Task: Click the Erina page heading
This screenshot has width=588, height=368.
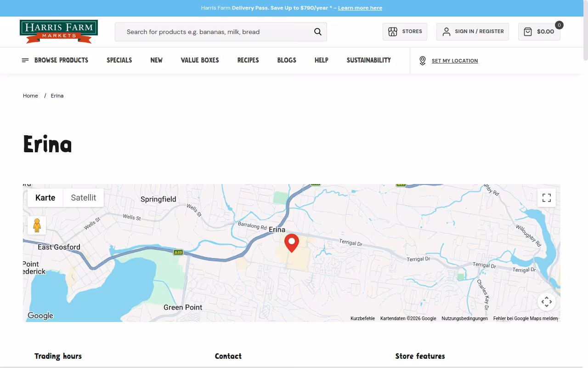Action: (47, 144)
